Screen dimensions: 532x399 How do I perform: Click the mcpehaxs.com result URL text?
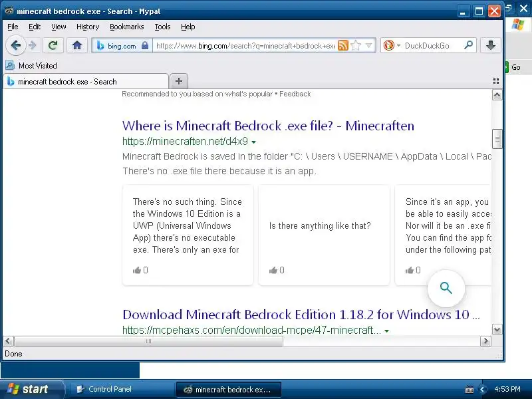251,330
